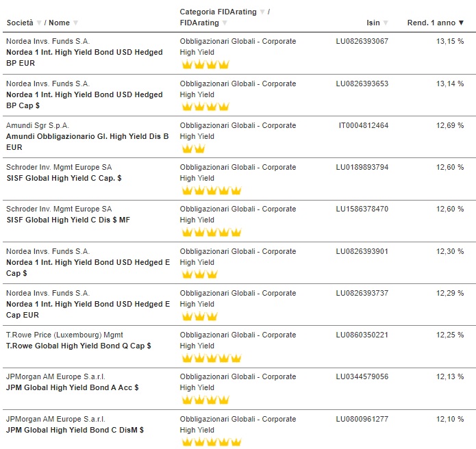
Task: Click three-crown rating of LU0826393737 fund
Action: (199, 316)
